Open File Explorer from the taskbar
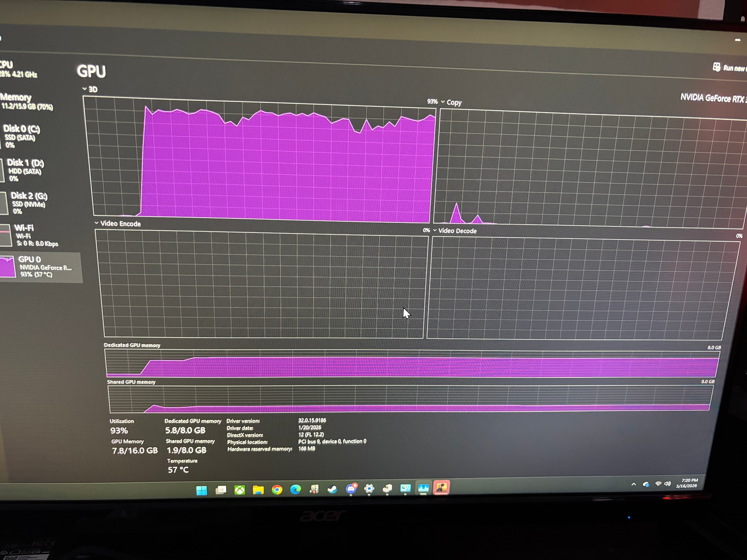 (258, 490)
